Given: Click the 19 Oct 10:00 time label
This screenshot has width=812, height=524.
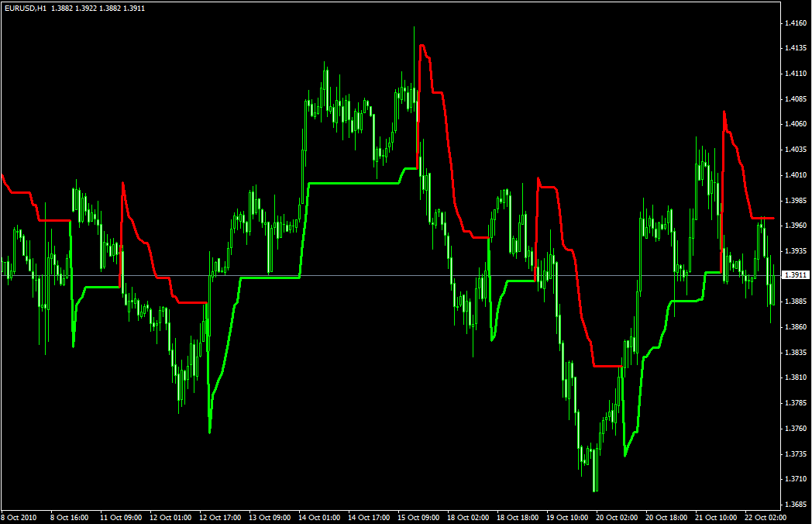Looking at the screenshot, I should coord(568,517).
